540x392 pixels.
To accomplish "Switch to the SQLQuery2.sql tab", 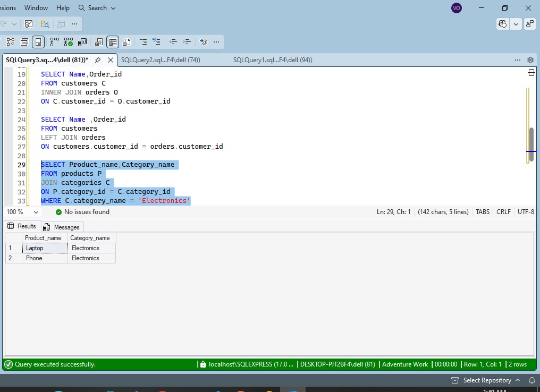I will (161, 60).
